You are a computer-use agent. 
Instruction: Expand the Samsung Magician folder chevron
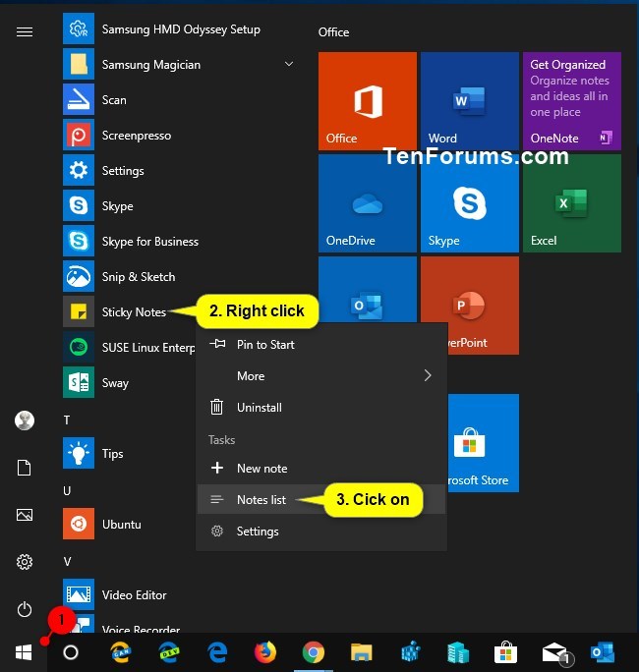tap(289, 64)
